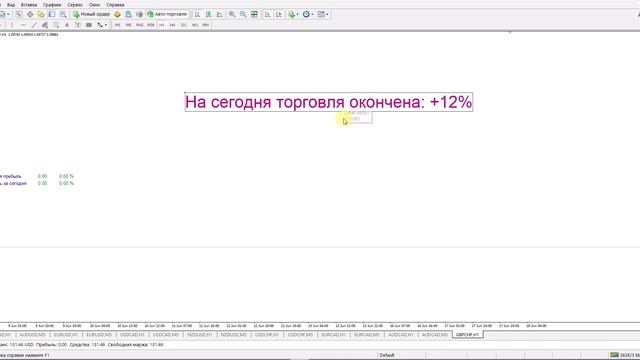Open the Вставка menu
This screenshot has height=360, width=640.
[x=29, y=5]
